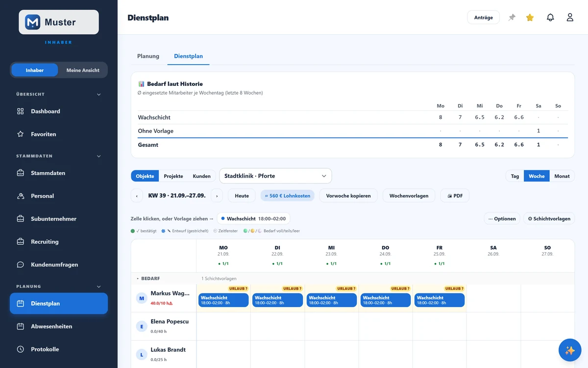Select the Wachschicht 18:00–02:00 template chip
Viewport: 588px width, 368px height.
pos(254,219)
